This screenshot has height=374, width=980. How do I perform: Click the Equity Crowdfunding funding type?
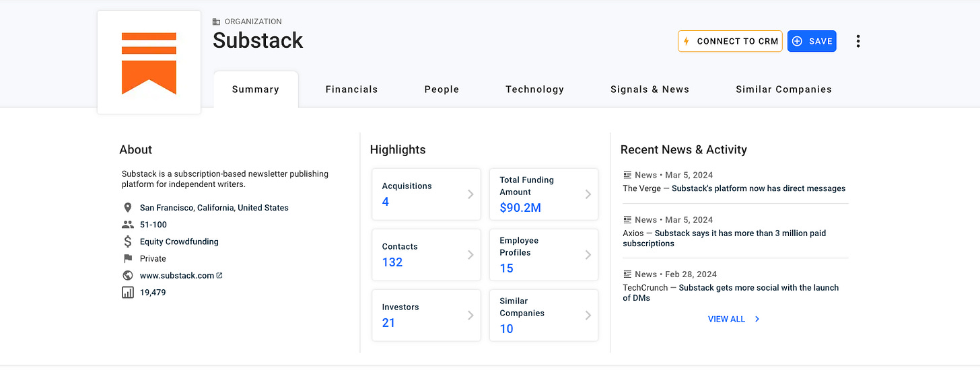179,241
